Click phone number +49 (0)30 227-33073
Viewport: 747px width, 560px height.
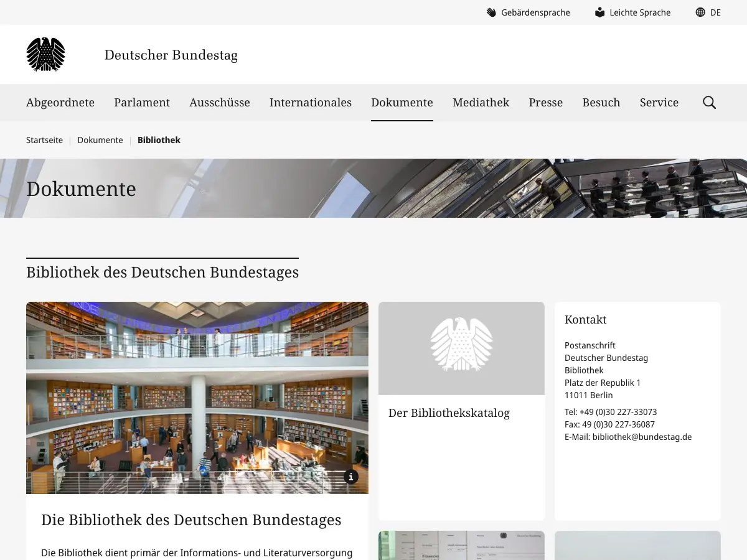pyautogui.click(x=618, y=412)
